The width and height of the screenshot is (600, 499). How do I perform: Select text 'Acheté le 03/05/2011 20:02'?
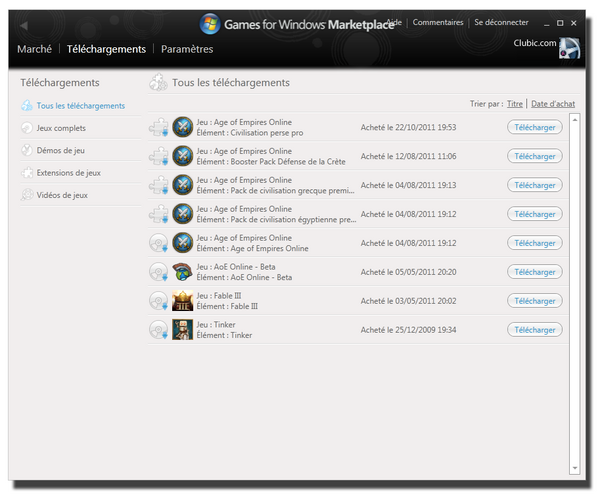click(x=408, y=301)
